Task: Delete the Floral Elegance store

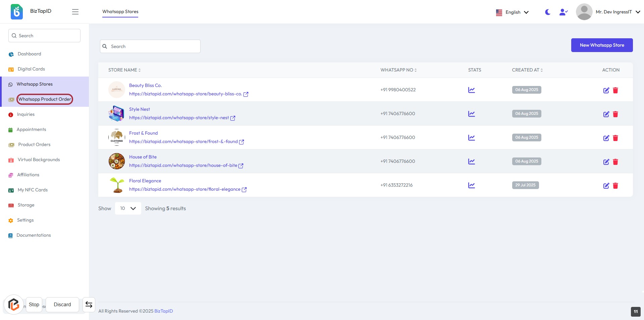Action: (x=615, y=186)
